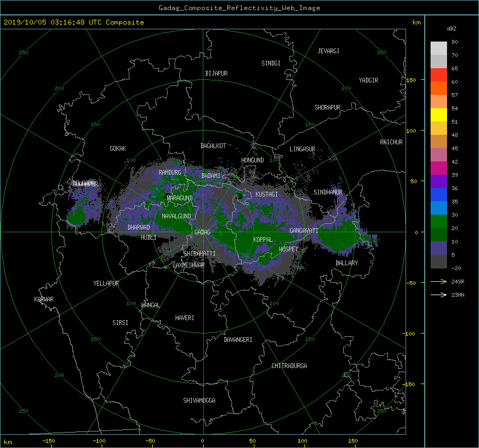
Task: Click the LAXMESHWAR city label
Action: pyautogui.click(x=188, y=265)
